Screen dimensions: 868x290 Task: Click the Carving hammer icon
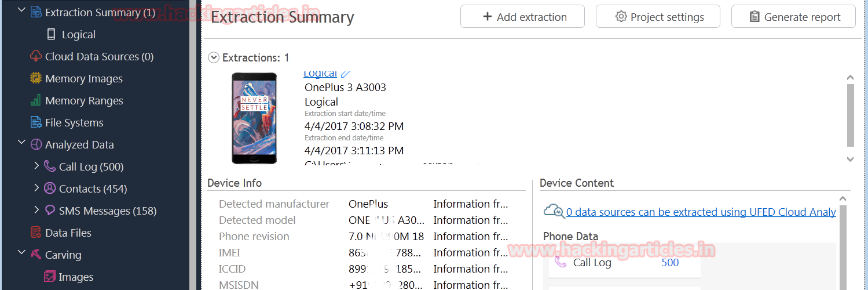36,255
